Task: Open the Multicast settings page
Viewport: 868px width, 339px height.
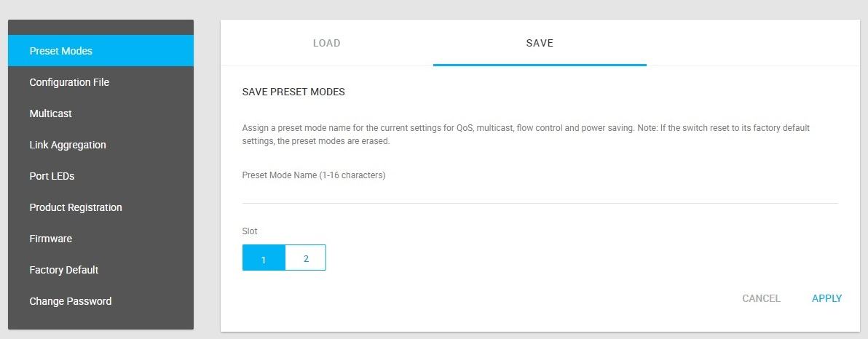Action: point(51,113)
